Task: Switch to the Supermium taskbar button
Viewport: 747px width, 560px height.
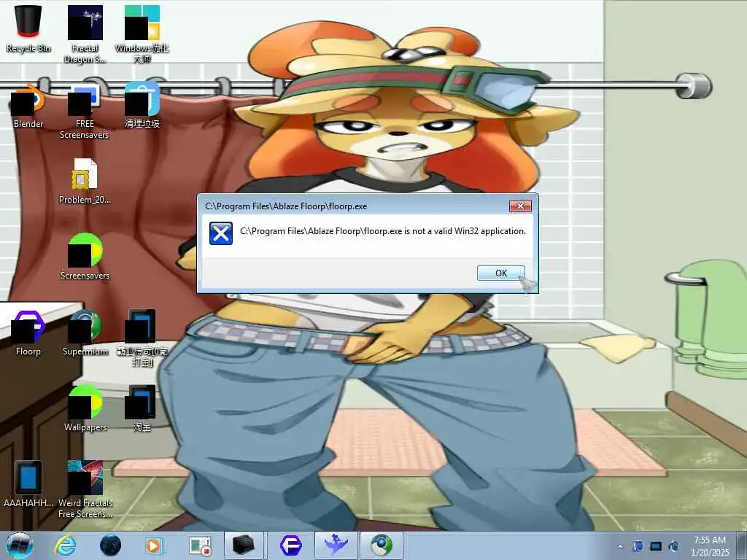Action: pos(381,545)
